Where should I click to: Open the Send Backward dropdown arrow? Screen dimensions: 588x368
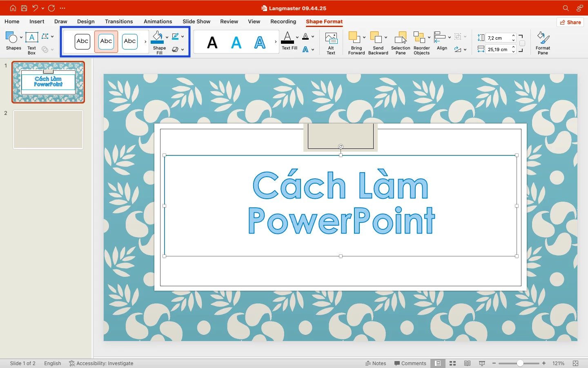click(386, 37)
